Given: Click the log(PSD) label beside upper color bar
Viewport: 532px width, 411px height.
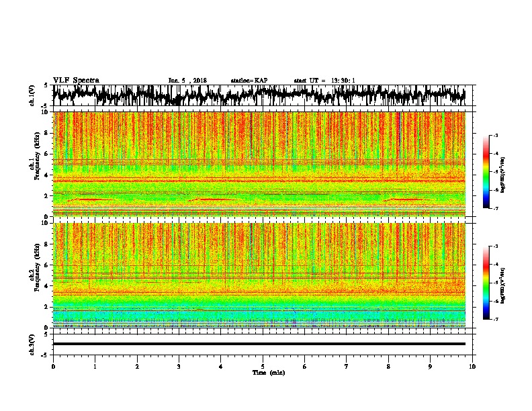Looking at the screenshot, I should 502,175.
